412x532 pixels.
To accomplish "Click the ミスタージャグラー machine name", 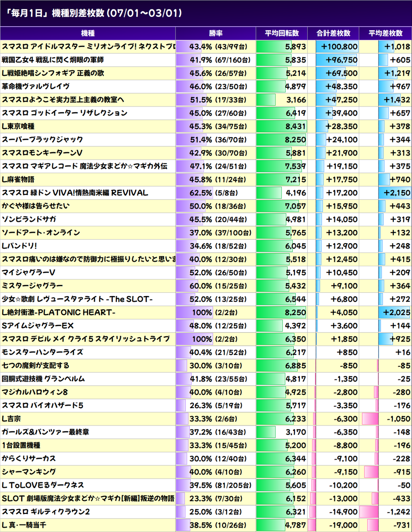I will coord(32,286).
